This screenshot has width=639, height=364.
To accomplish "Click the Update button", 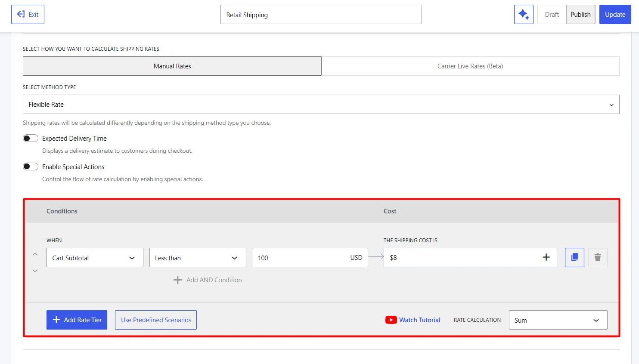I will point(615,14).
